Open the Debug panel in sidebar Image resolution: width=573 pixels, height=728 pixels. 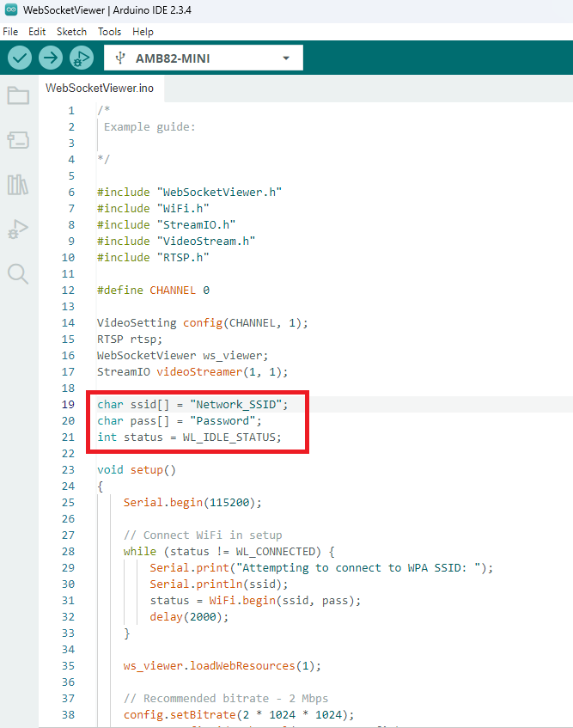[x=18, y=229]
